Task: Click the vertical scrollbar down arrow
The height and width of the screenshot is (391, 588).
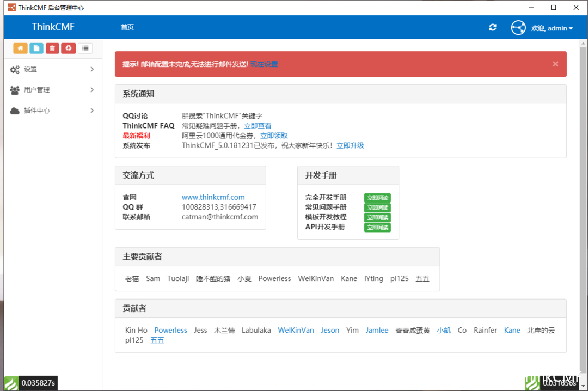Action: (x=584, y=386)
